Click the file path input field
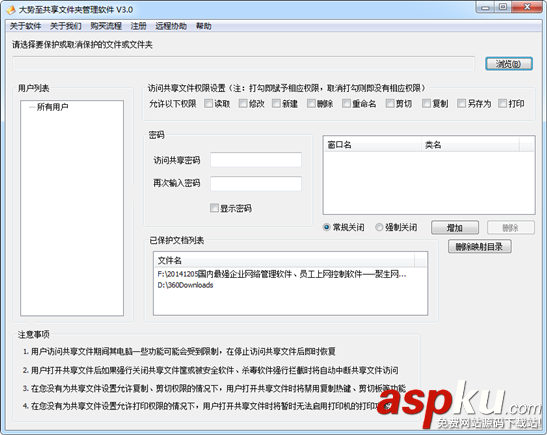 click(243, 63)
